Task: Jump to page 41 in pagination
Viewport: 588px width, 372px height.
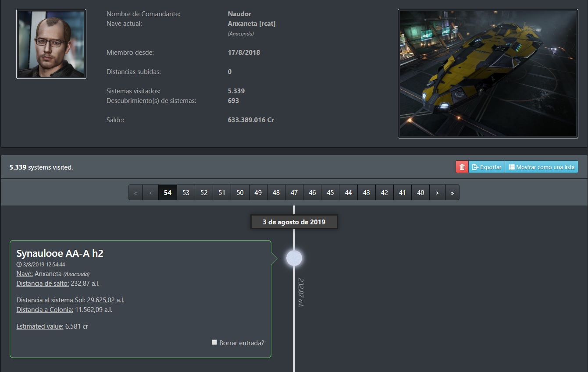Action: point(403,193)
